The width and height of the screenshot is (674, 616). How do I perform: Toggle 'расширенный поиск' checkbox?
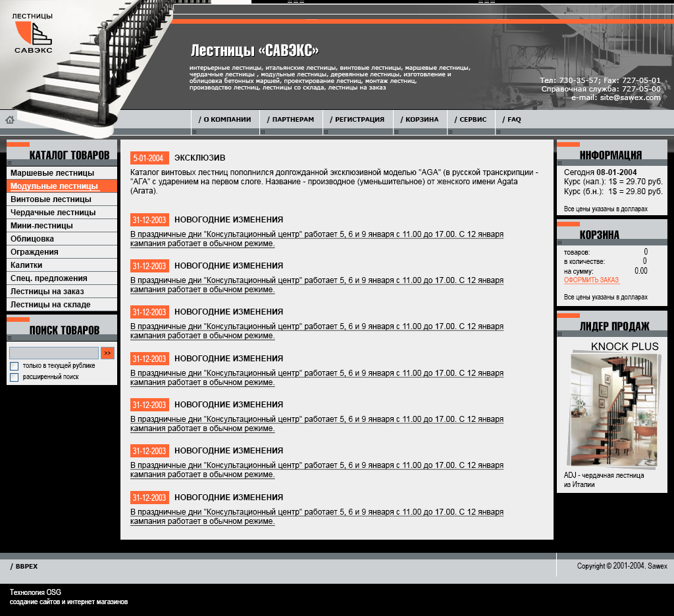[x=14, y=377]
